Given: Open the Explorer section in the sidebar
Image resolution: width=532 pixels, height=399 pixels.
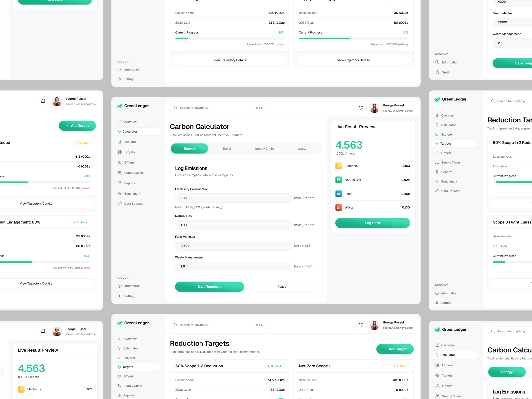Looking at the screenshot, I should (x=130, y=142).
